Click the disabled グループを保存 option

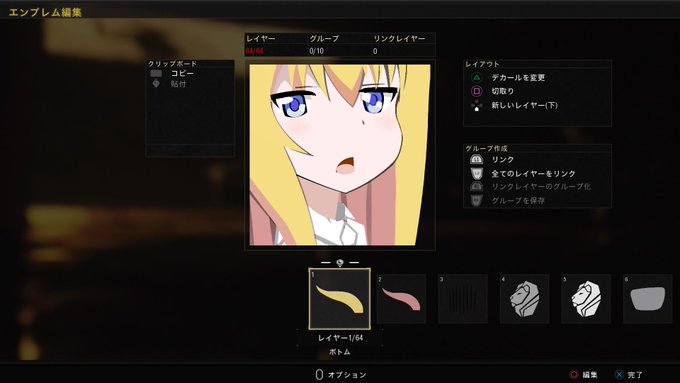click(x=518, y=200)
